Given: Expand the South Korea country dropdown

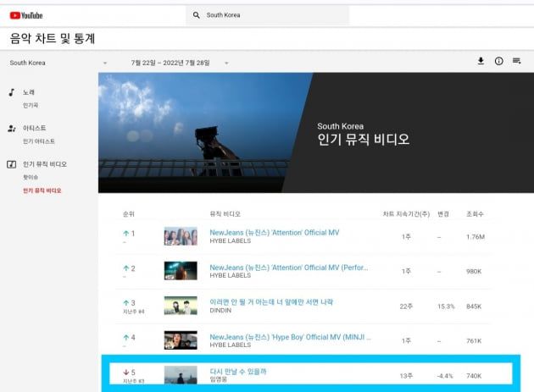Looking at the screenshot, I should pos(104,63).
